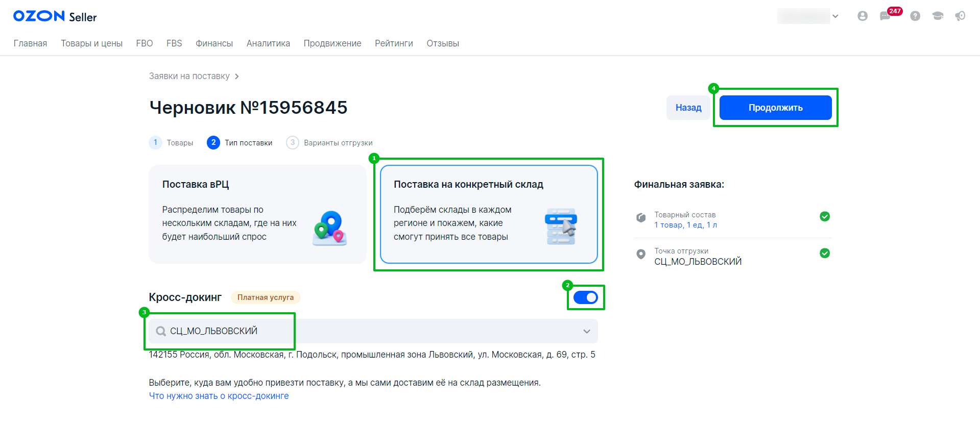Expand the account name dropdown arrow

click(835, 16)
